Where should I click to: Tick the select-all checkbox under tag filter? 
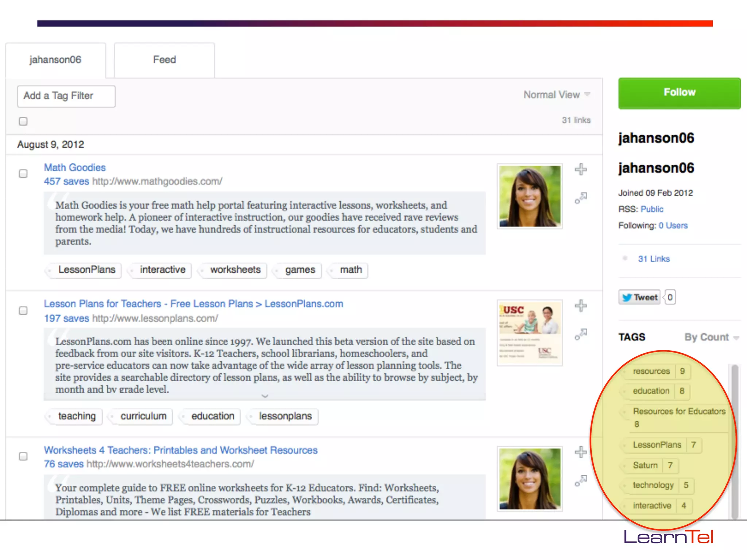coord(23,121)
